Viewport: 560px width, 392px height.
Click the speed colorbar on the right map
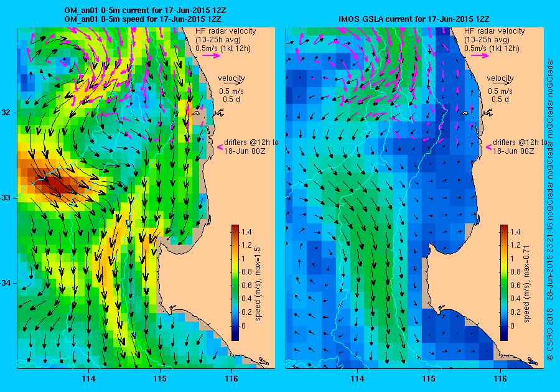pos(503,282)
